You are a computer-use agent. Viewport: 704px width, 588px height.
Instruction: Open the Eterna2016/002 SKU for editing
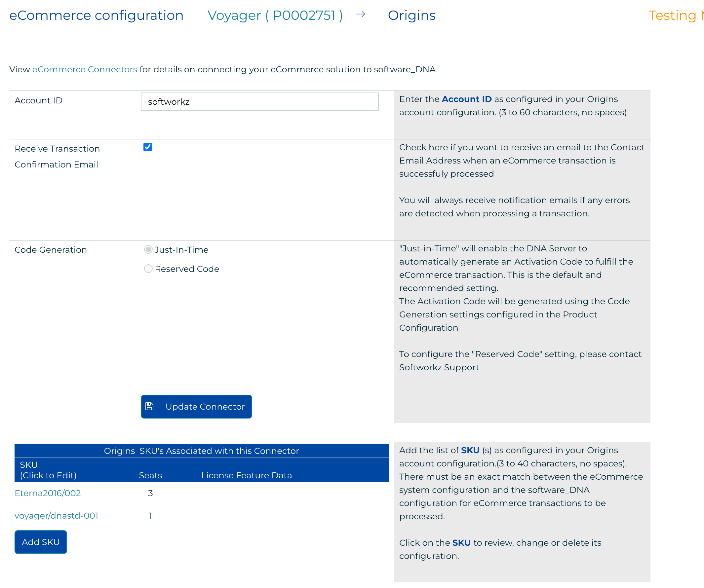[x=48, y=493]
